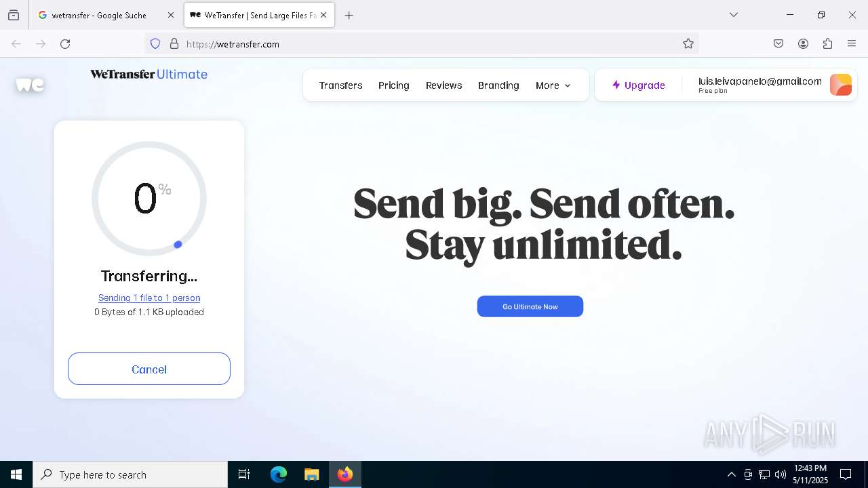Click the circular upload progress indicator
This screenshot has width=868, height=488.
[149, 199]
